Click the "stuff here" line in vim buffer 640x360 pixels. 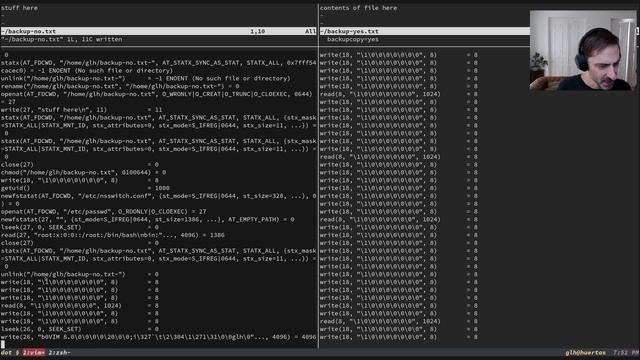(19, 8)
